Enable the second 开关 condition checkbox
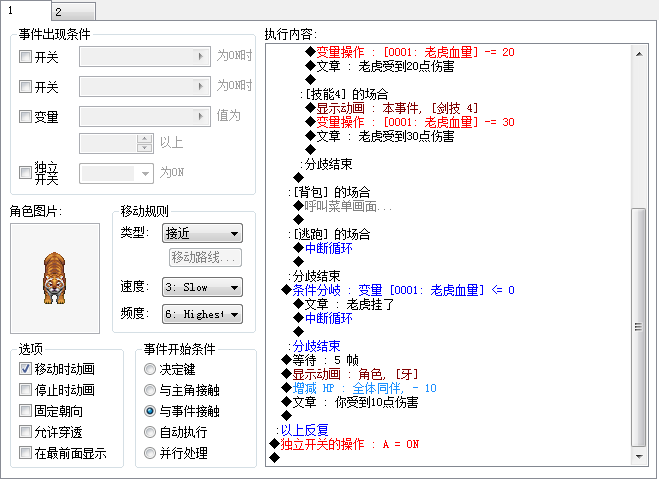This screenshot has height=480, width=659. 25,87
